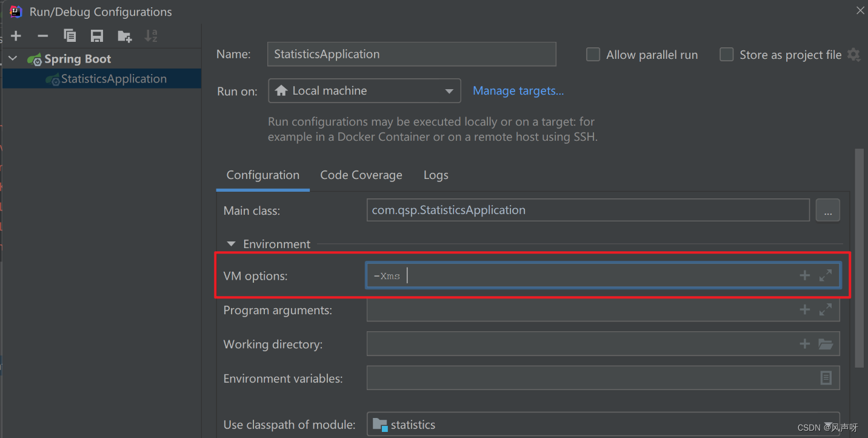Open the Logs tab
This screenshot has height=438, width=868.
pos(436,175)
